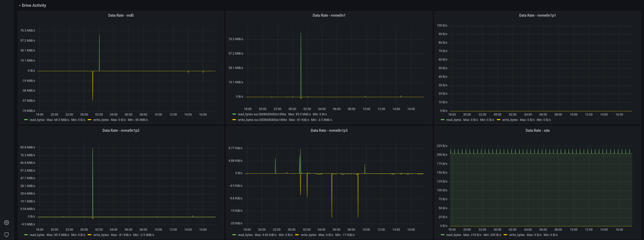The image size is (644, 240).
Task: Open the Configuration gear in the sidebar
Action: tap(7, 223)
